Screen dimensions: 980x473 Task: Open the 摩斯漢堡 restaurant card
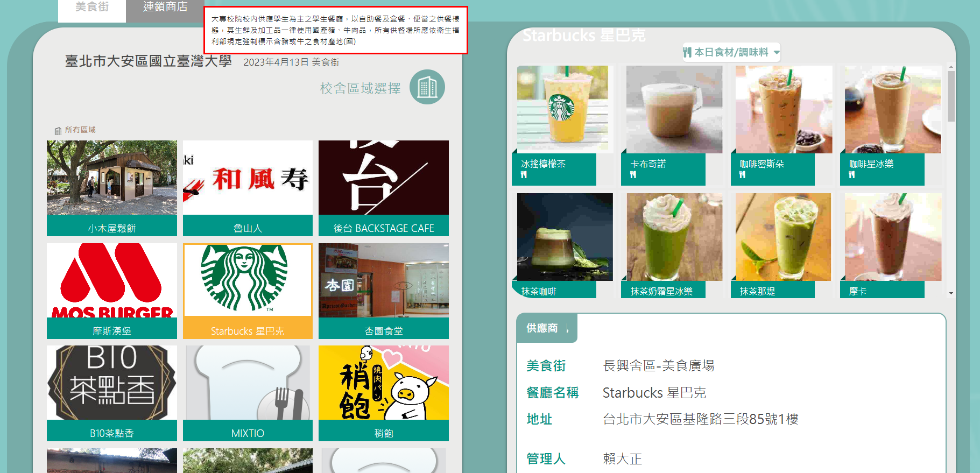click(x=112, y=291)
